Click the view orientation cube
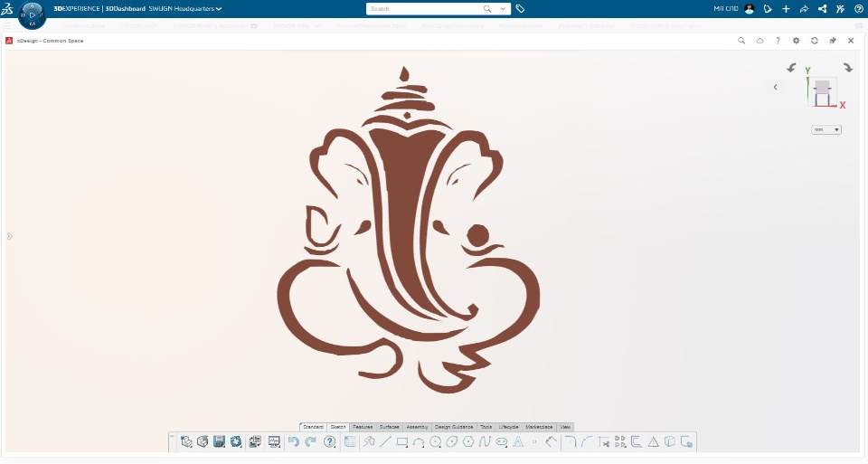The width and height of the screenshot is (868, 464). point(823,93)
